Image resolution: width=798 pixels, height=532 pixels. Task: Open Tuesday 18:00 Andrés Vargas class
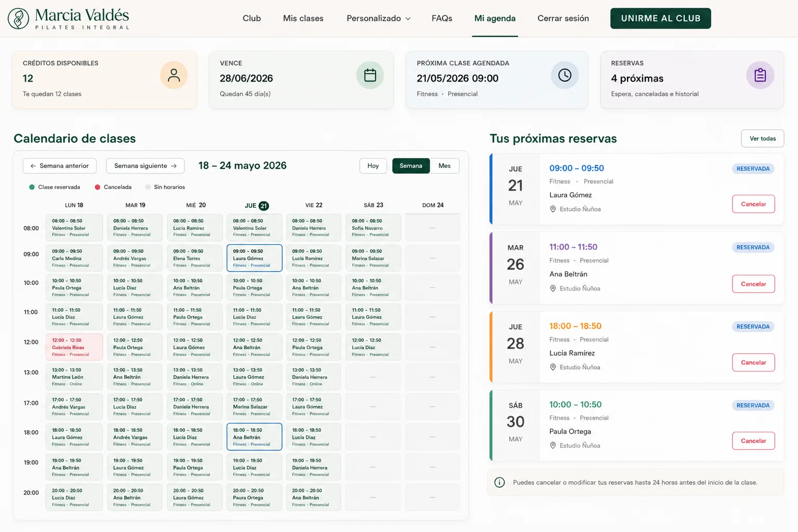(135, 437)
